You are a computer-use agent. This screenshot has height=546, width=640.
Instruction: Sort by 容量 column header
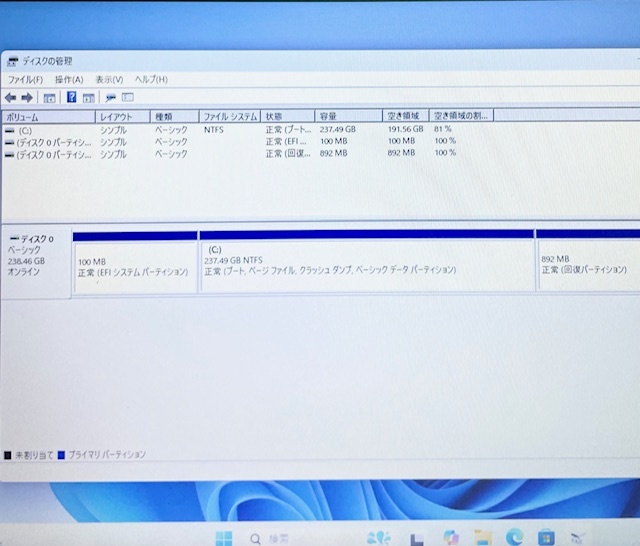pos(349,116)
